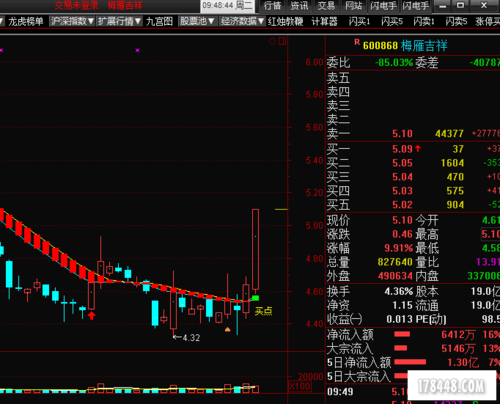
Task: Click the 涨跌 value 0.46
Action: pyautogui.click(x=402, y=234)
